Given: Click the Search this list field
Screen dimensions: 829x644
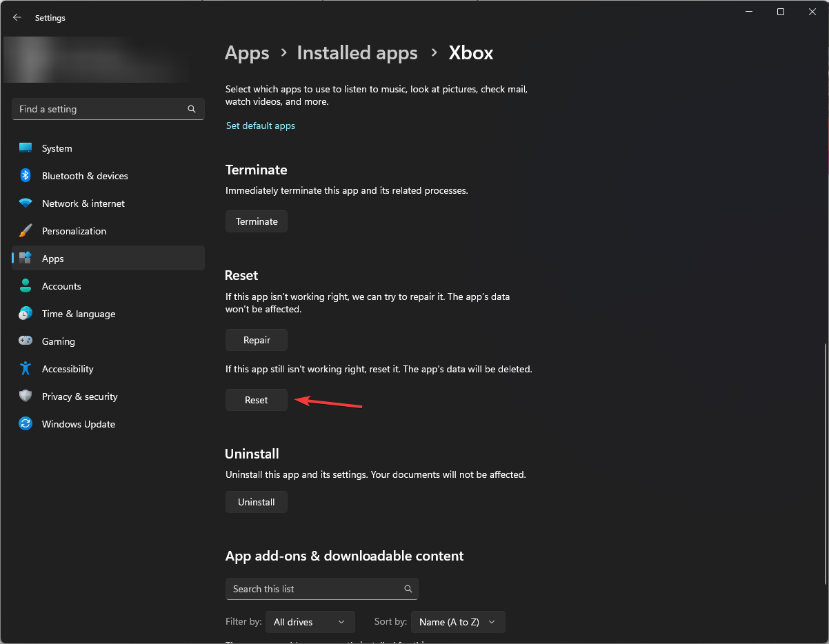Looking at the screenshot, I should [314, 589].
